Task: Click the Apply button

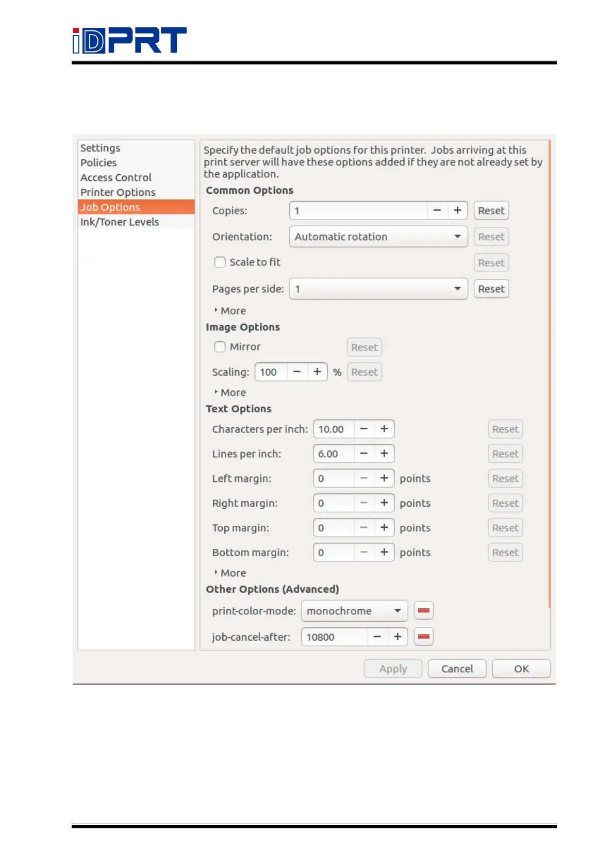Action: (x=393, y=669)
